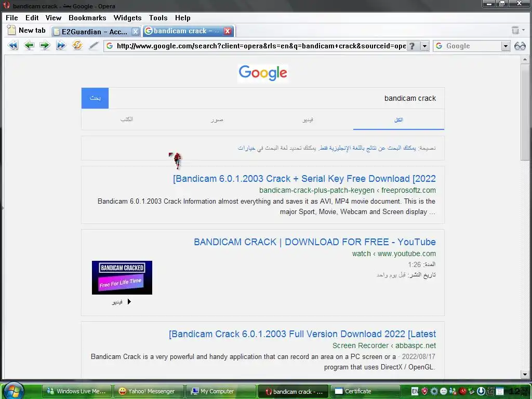
Task: Click the New tab page icon
Action: pyautogui.click(x=11, y=30)
